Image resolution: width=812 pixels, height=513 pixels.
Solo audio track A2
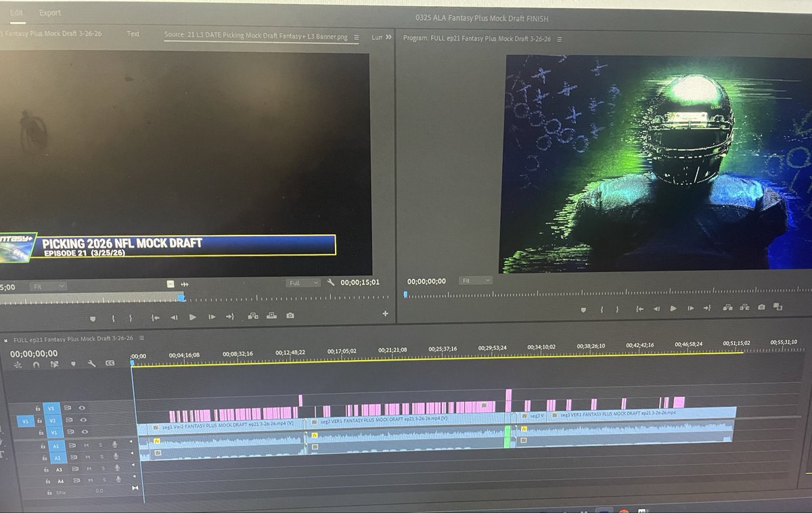pyautogui.click(x=101, y=457)
